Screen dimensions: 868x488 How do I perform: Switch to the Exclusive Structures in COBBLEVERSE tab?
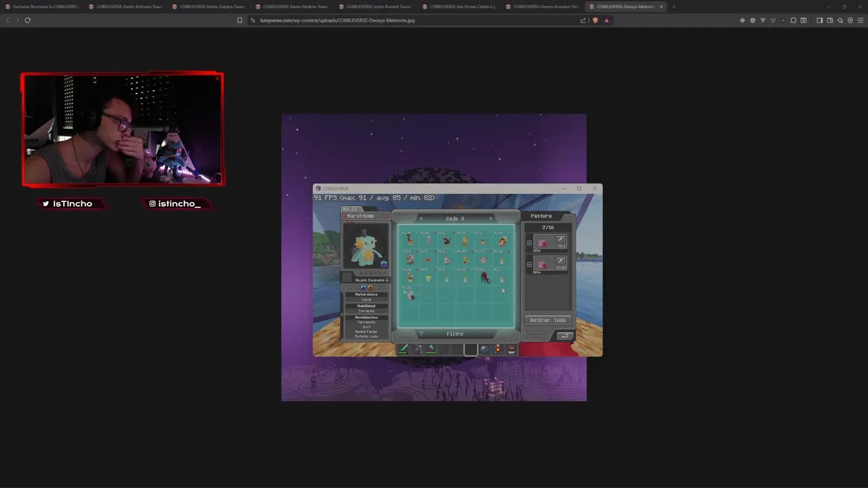click(x=42, y=7)
